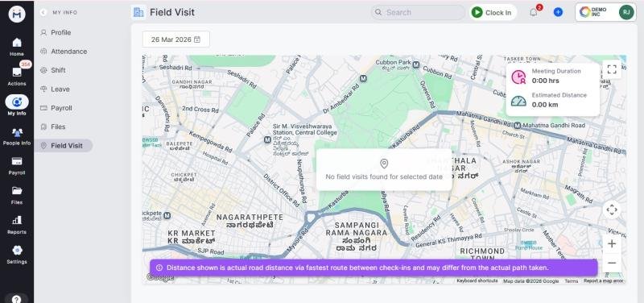Screen dimensions: 644x303
Task: Click Sir M. Visveshwaraya Station marker
Action: [267, 139]
